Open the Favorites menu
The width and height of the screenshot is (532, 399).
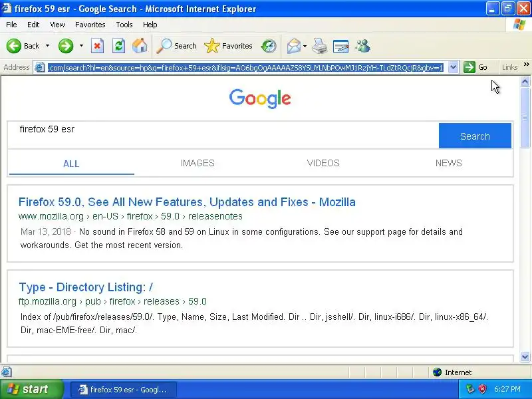tap(90, 25)
